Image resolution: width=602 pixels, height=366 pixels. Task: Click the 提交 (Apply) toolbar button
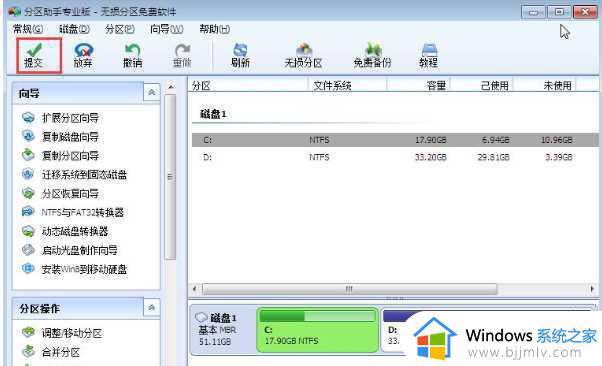(38, 56)
